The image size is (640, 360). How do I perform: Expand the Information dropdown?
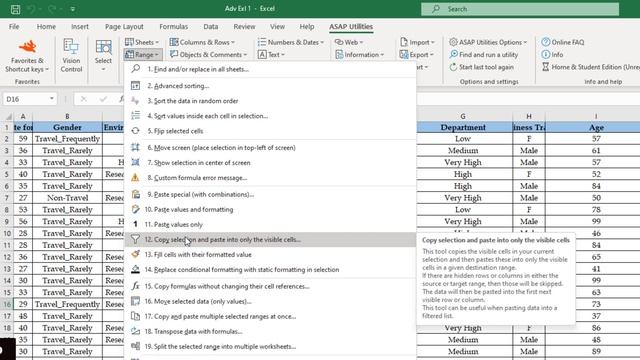point(360,54)
